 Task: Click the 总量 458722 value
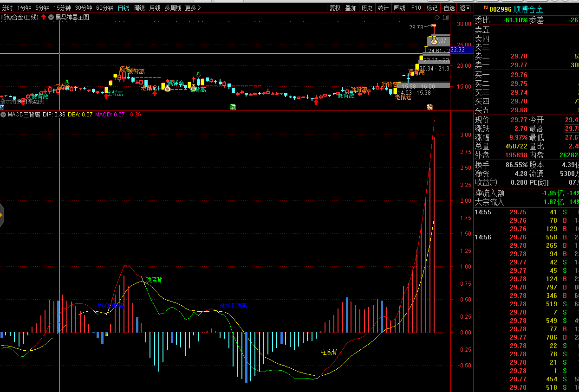pos(516,146)
